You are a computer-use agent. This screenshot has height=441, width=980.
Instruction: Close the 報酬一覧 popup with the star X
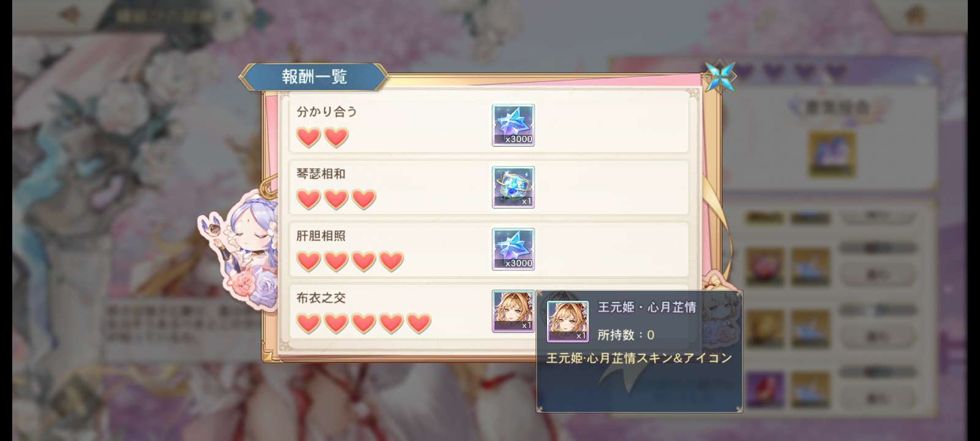click(x=720, y=77)
